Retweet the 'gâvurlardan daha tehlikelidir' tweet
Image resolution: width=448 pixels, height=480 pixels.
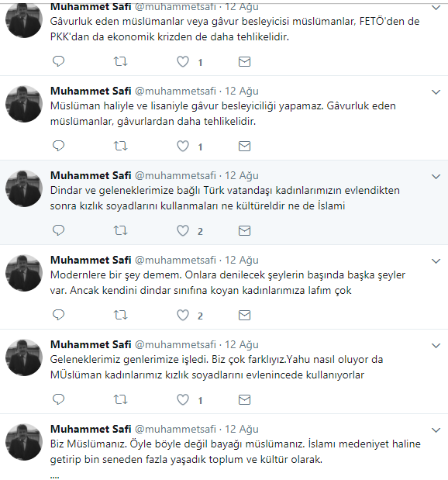[121, 146]
